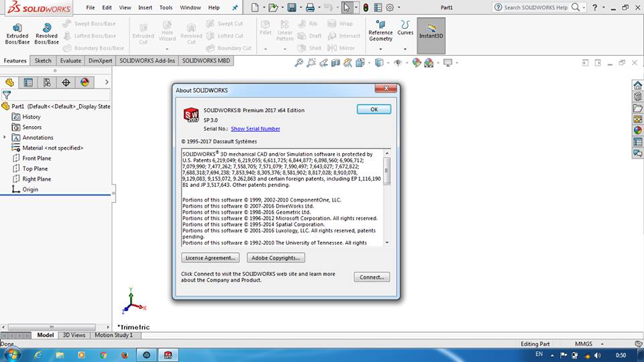Click the patents text scrollbar thumb
Viewport: 644px width, 362px height.
pyautogui.click(x=386, y=171)
